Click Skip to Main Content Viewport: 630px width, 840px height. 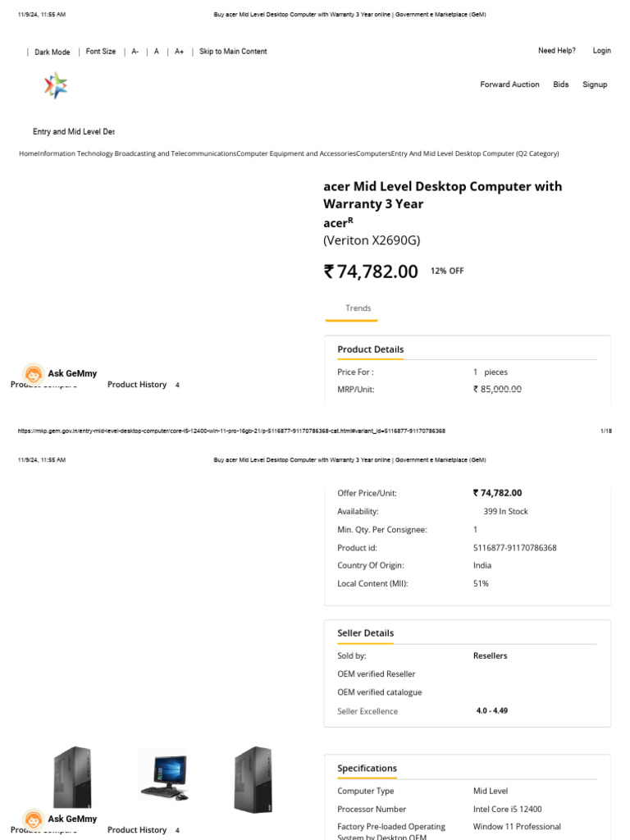233,52
